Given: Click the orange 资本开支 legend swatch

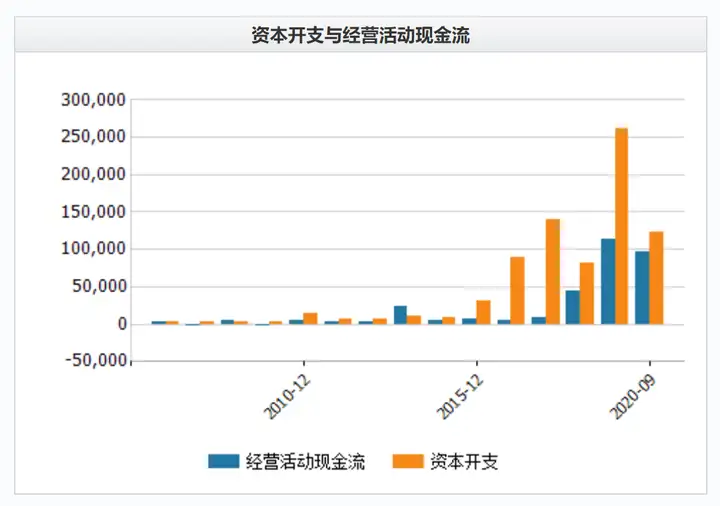Looking at the screenshot, I should click(x=408, y=461).
